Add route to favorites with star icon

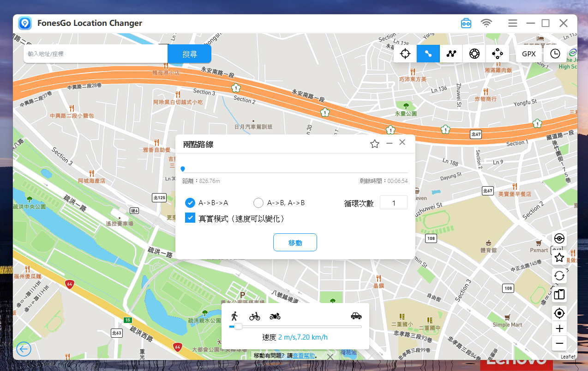point(375,144)
